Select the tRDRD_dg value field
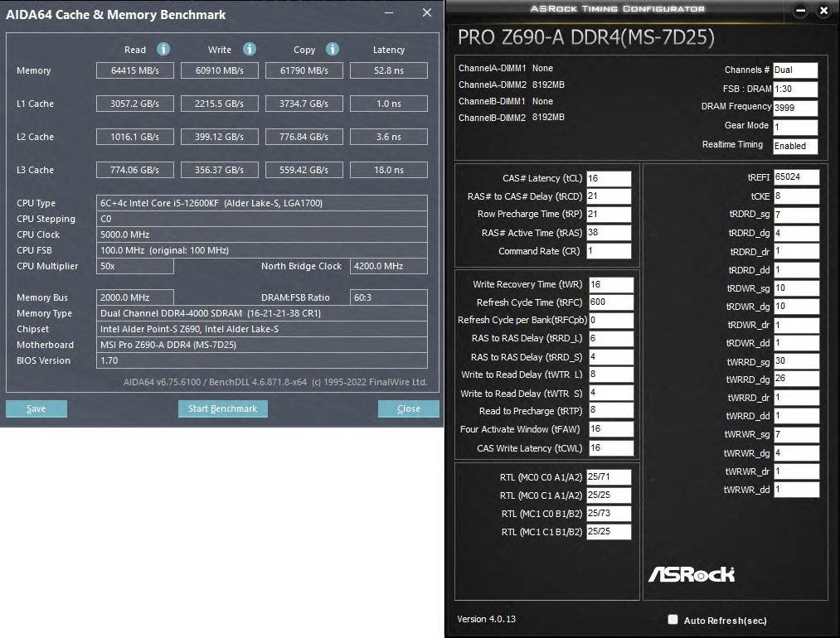The image size is (840, 638). pos(797,234)
